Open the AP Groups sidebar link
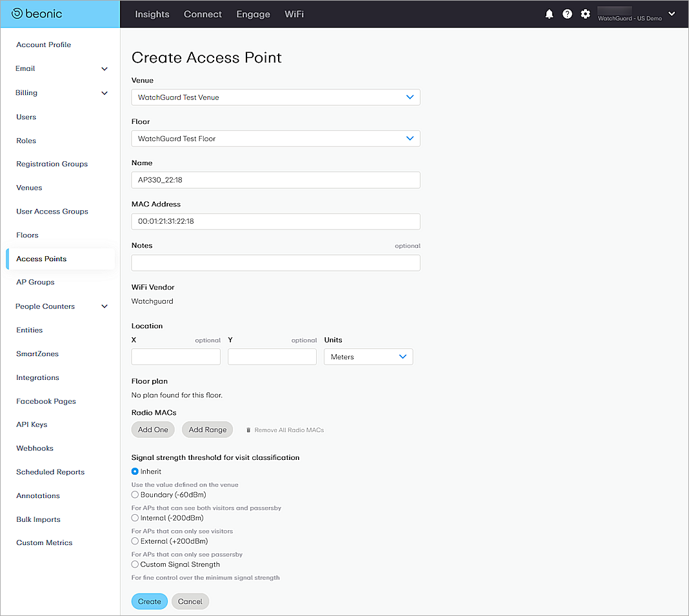This screenshot has height=616, width=689. [35, 282]
